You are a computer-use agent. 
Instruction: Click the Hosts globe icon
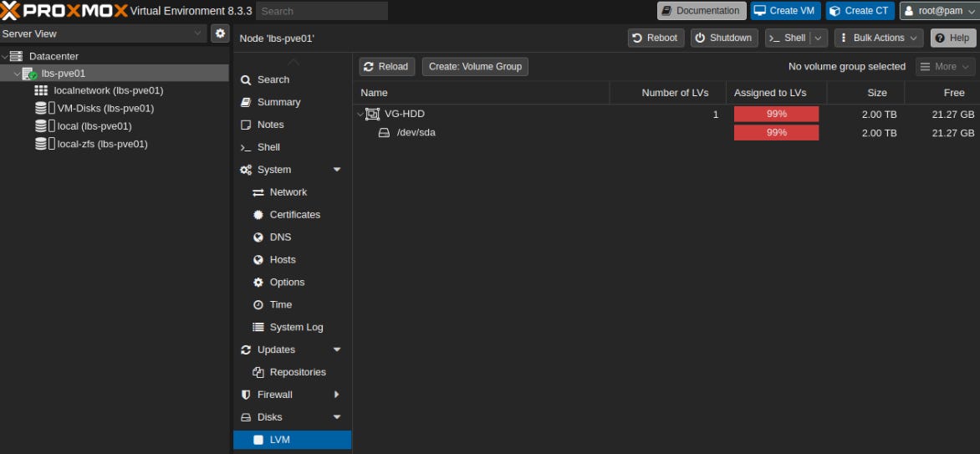258,259
